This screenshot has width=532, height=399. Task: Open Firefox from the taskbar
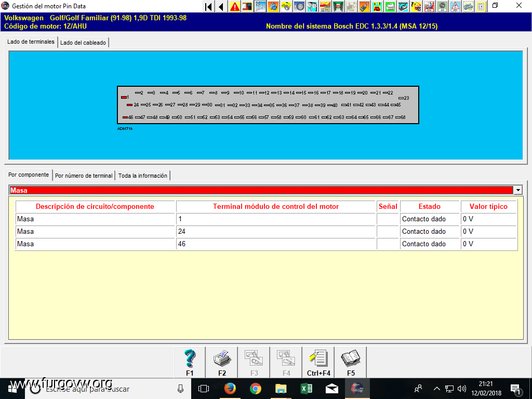230,389
